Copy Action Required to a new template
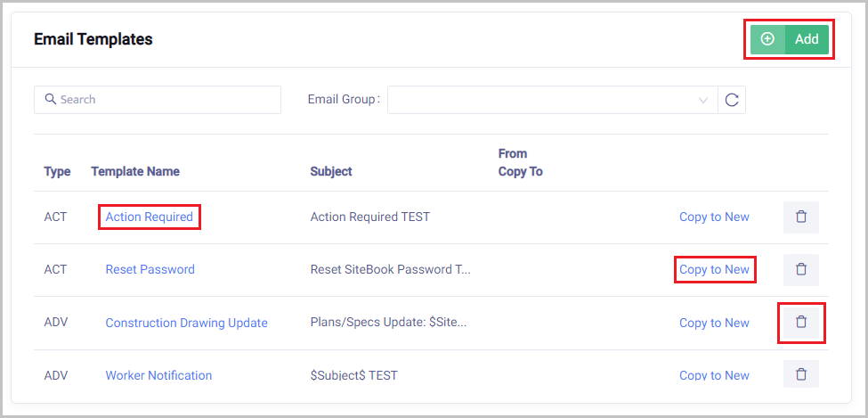Image resolution: width=868 pixels, height=418 pixels. point(714,217)
